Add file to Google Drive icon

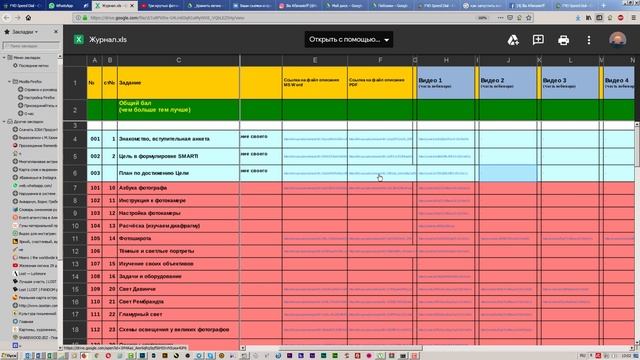[x=513, y=40]
